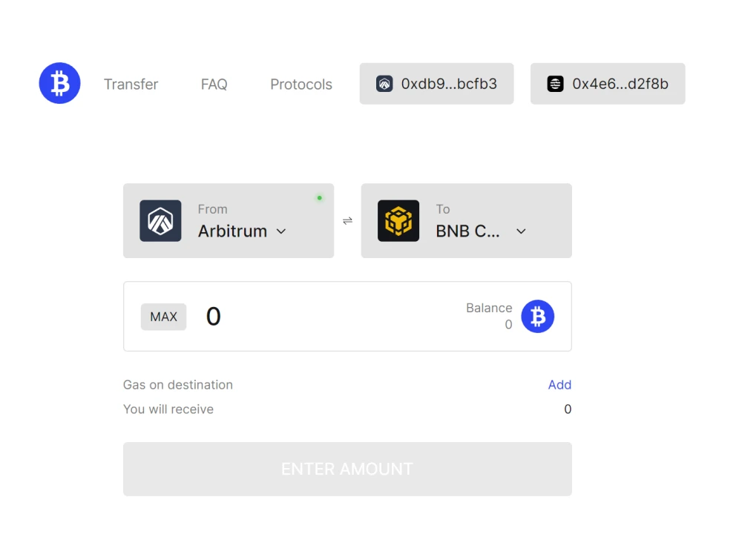Expand the Arbitrum source chain chevron
742x560 pixels.
tap(281, 231)
